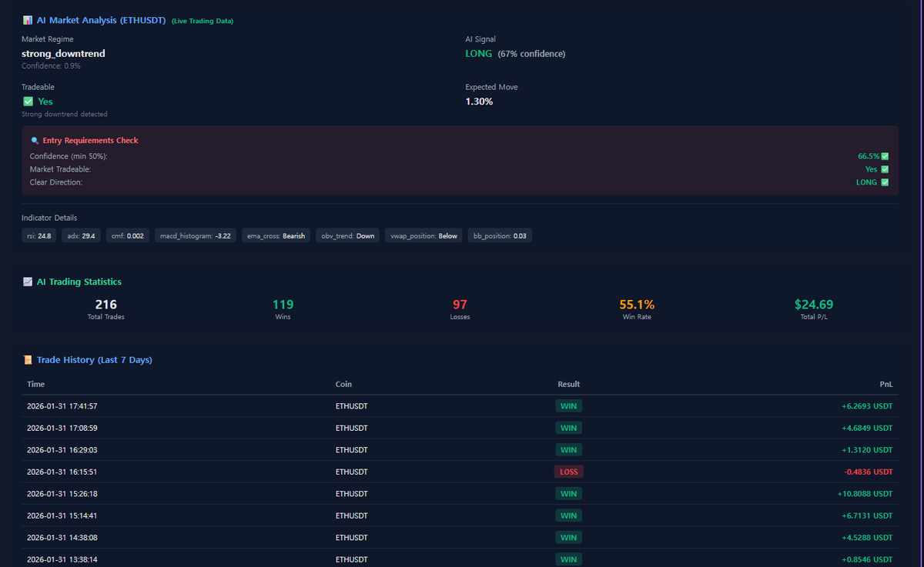Click the LONG AI signal value
Image resolution: width=924 pixels, height=567 pixels.
(478, 54)
